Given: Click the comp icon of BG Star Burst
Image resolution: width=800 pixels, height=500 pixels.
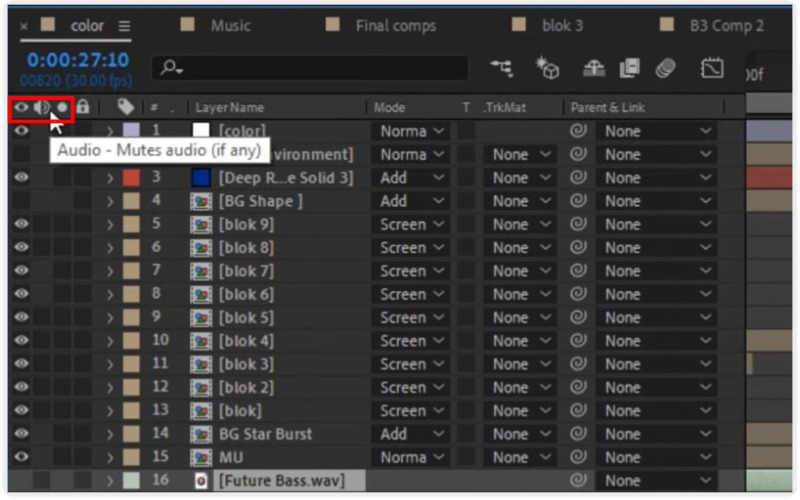Looking at the screenshot, I should click(201, 434).
